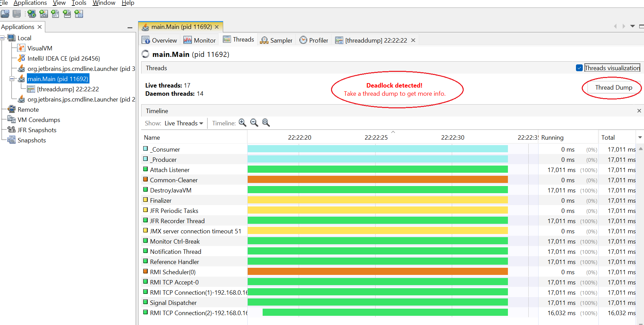The image size is (644, 325).
Task: Collapse the main.Main node in Applications tree
Action: coord(13,78)
